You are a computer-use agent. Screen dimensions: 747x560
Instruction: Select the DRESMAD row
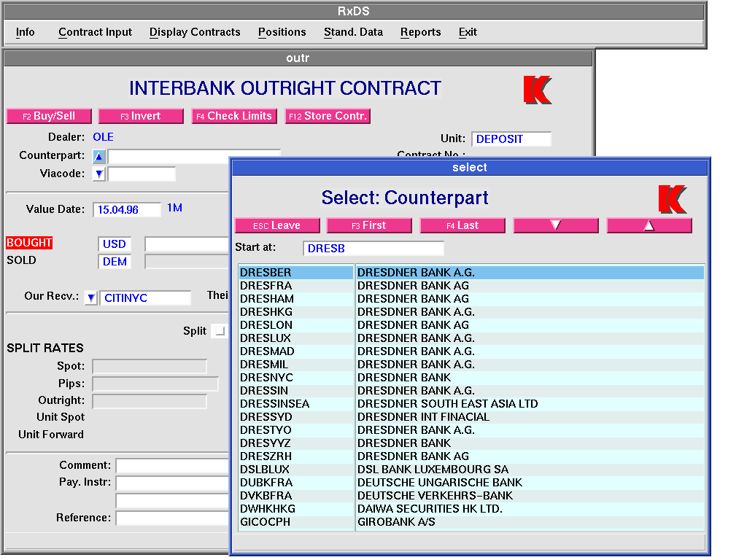pyautogui.click(x=471, y=351)
